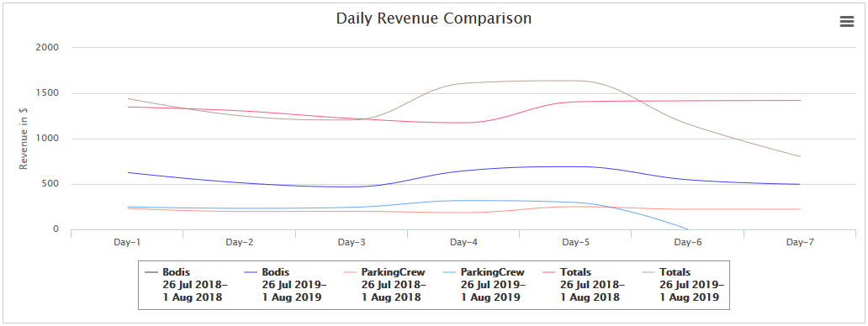Click the blue Bodis 2019 legend line marker
Image resolution: width=868 pixels, height=326 pixels.
pos(251,272)
